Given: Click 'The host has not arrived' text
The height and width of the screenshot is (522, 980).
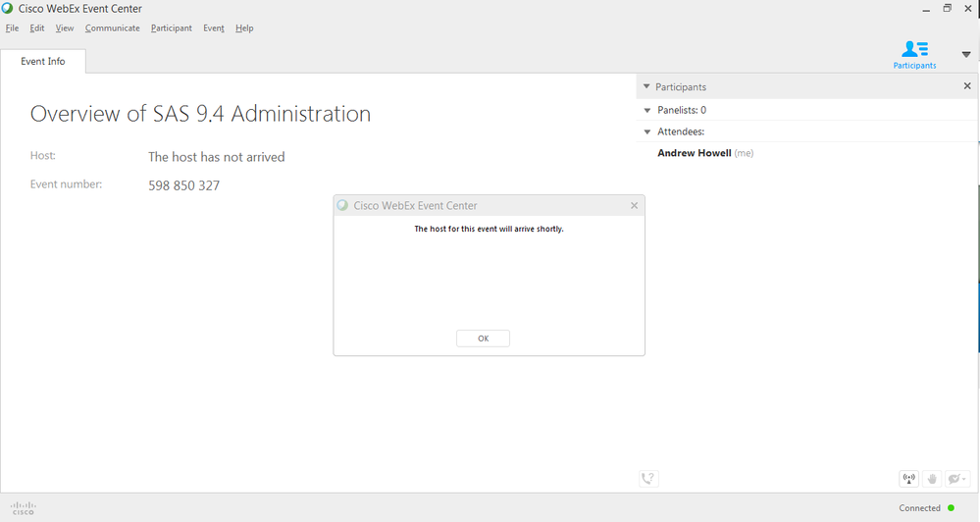Looking at the screenshot, I should tap(216, 157).
